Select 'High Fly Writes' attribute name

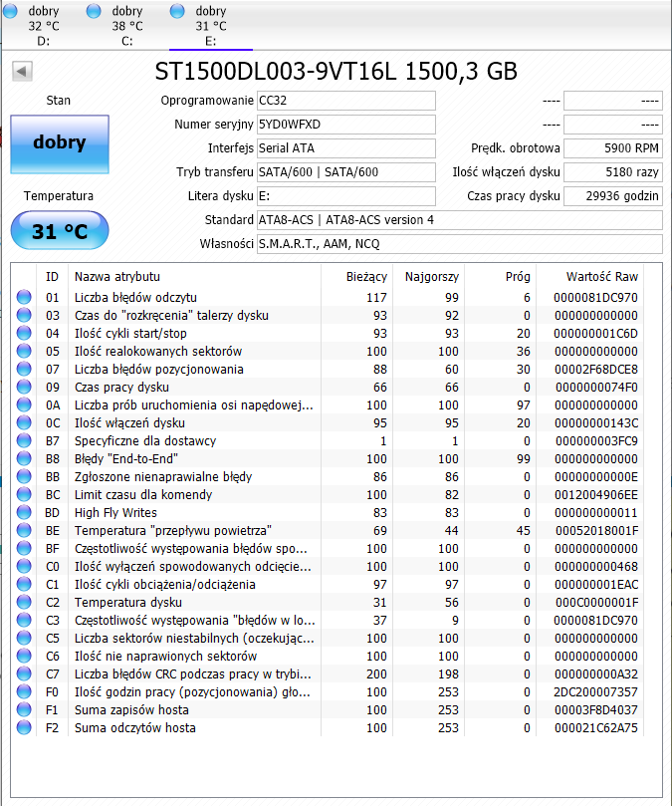pyautogui.click(x=115, y=513)
